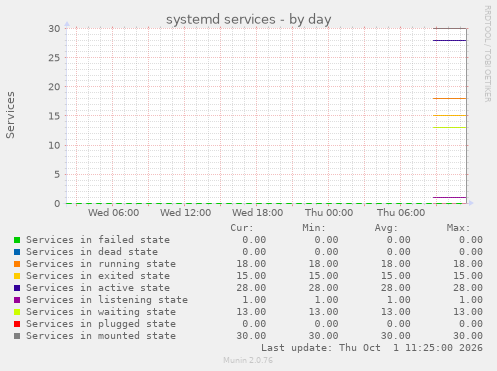Click the green failed state legend swatch
Screen dimensions: 497x371
click(17, 240)
